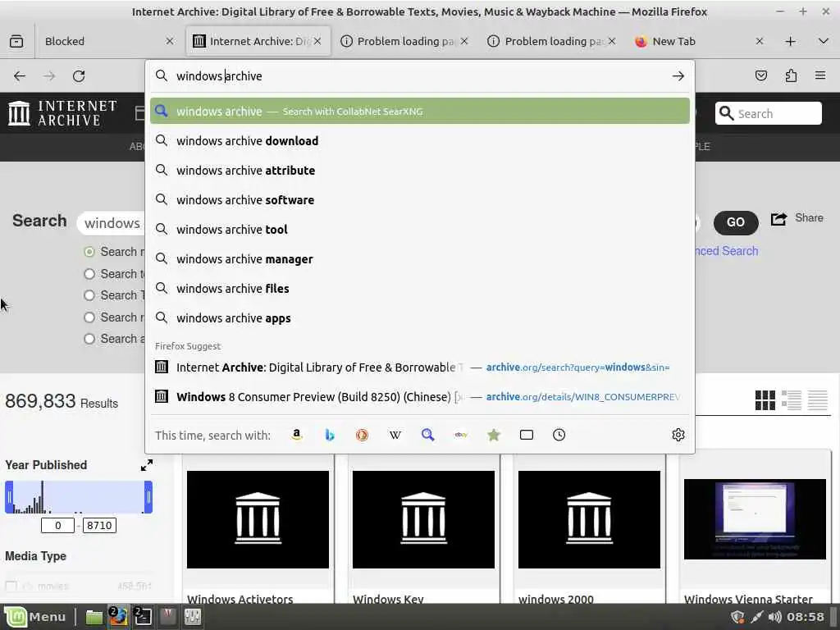The height and width of the screenshot is (630, 840).
Task: Click year range end field 8710
Action: click(x=99, y=526)
